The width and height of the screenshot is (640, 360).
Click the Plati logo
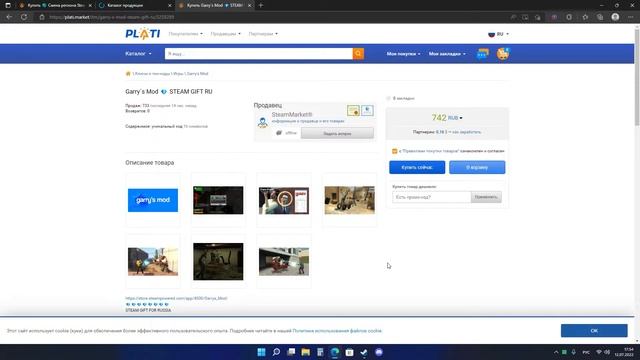coord(142,34)
